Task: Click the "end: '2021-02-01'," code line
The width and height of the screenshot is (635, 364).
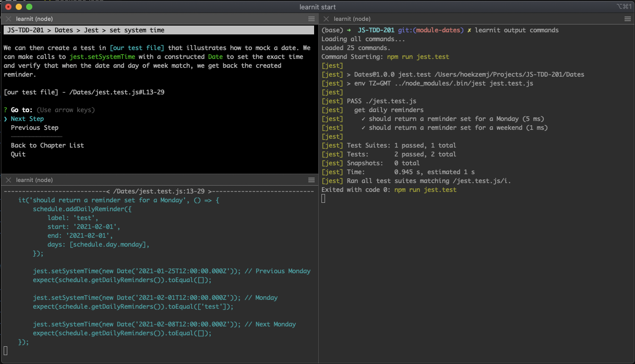Action: (x=80, y=236)
